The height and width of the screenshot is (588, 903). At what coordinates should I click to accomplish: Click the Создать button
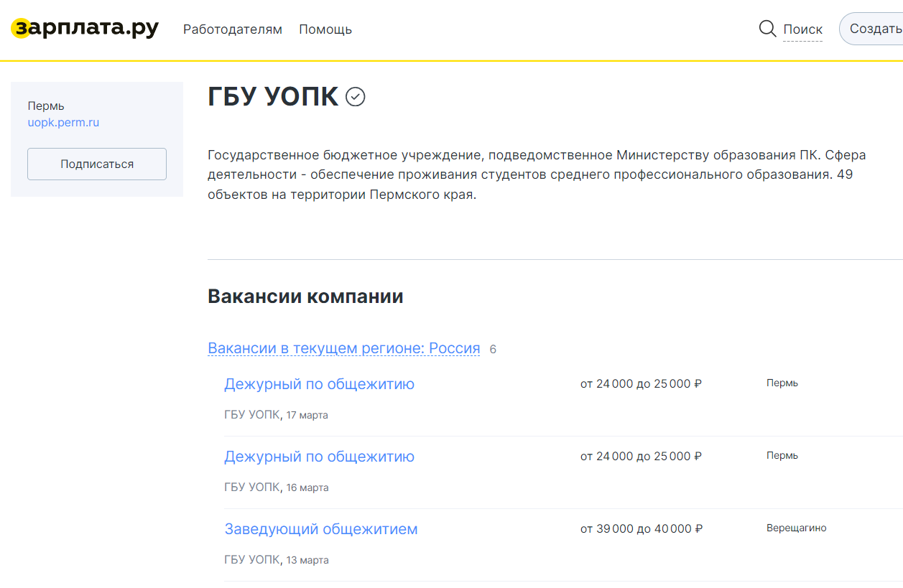[871, 29]
